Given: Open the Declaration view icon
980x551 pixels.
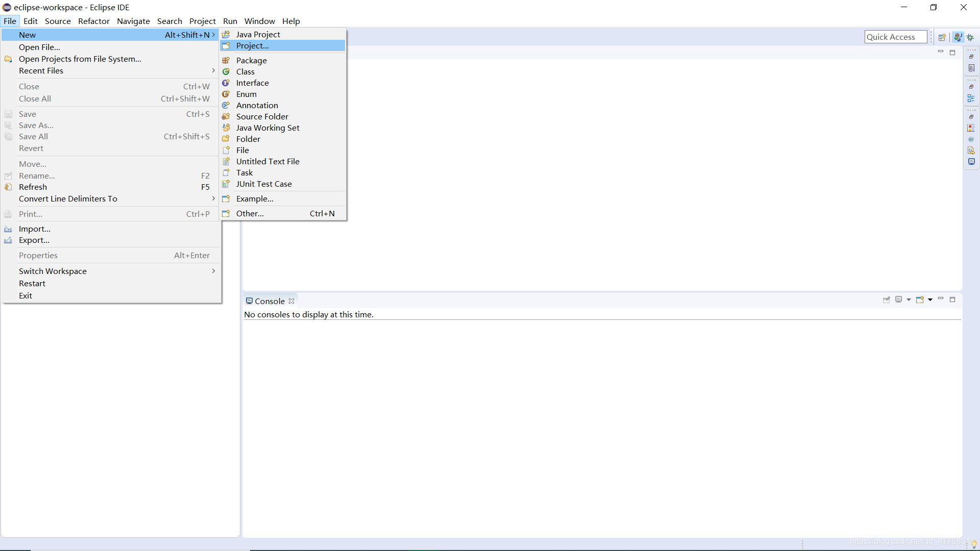Looking at the screenshot, I should (x=971, y=151).
